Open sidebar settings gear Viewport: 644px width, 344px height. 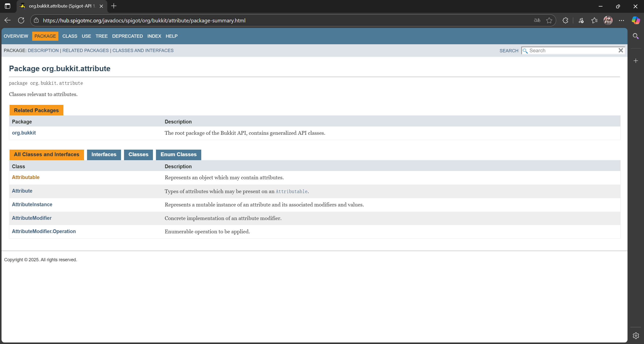(636, 335)
